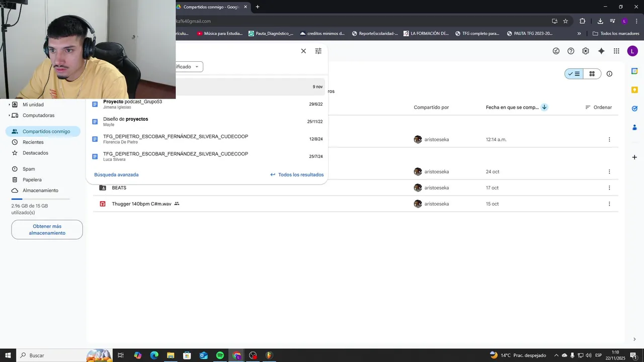Bookmark this page with the star icon
644x362 pixels.
pos(566,21)
